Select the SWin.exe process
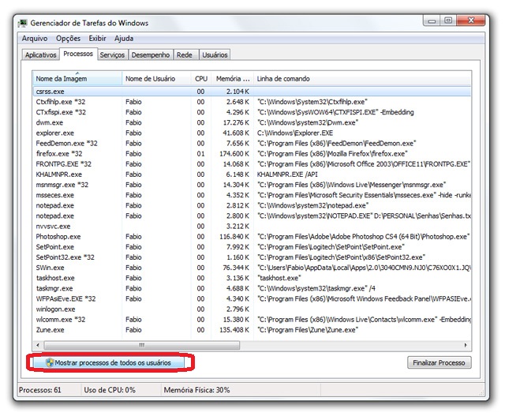The image size is (505, 420). [252, 268]
